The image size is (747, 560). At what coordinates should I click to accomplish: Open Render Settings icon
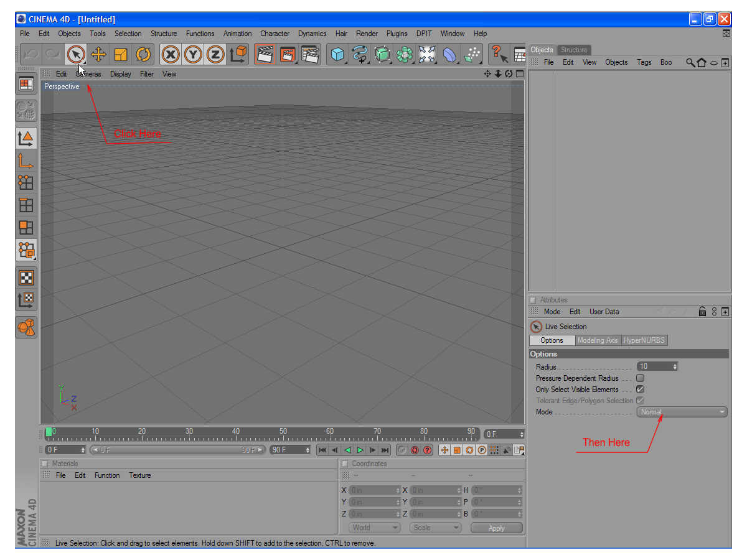pos(310,55)
